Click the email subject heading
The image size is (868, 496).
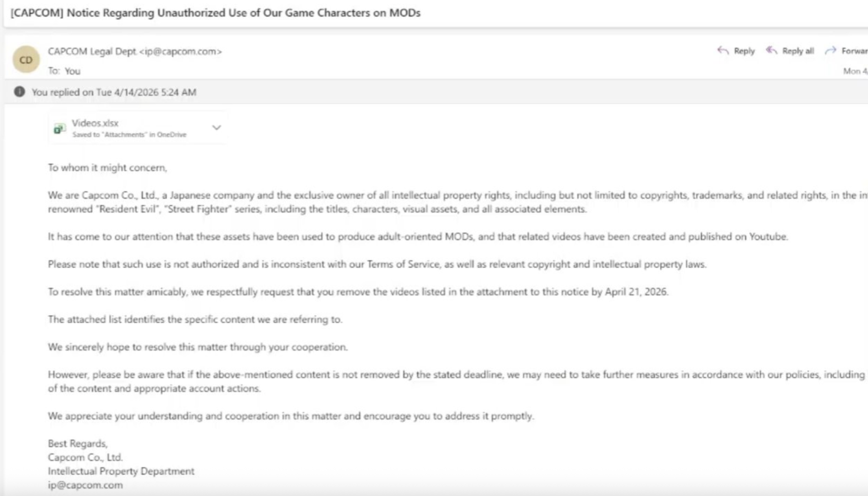coord(215,13)
